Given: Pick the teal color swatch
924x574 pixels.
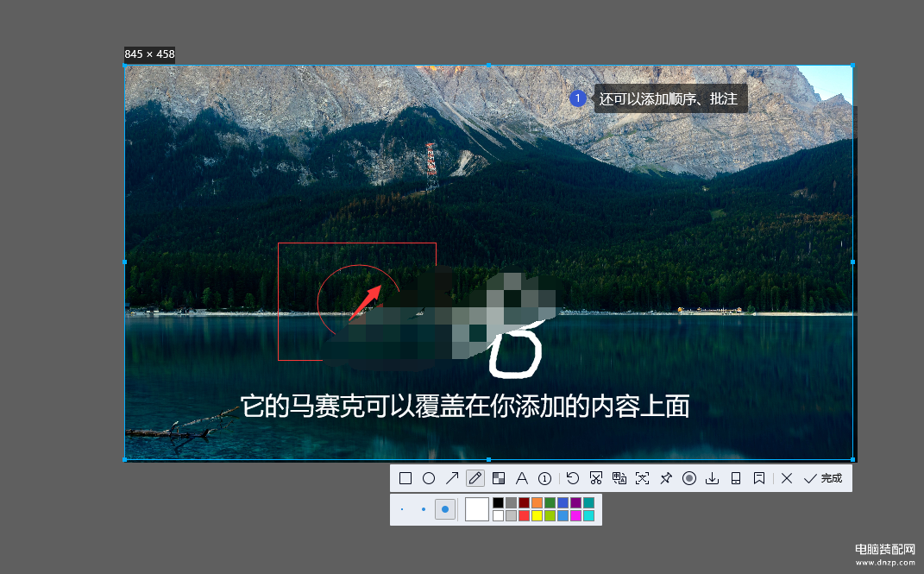Looking at the screenshot, I should click(x=588, y=502).
